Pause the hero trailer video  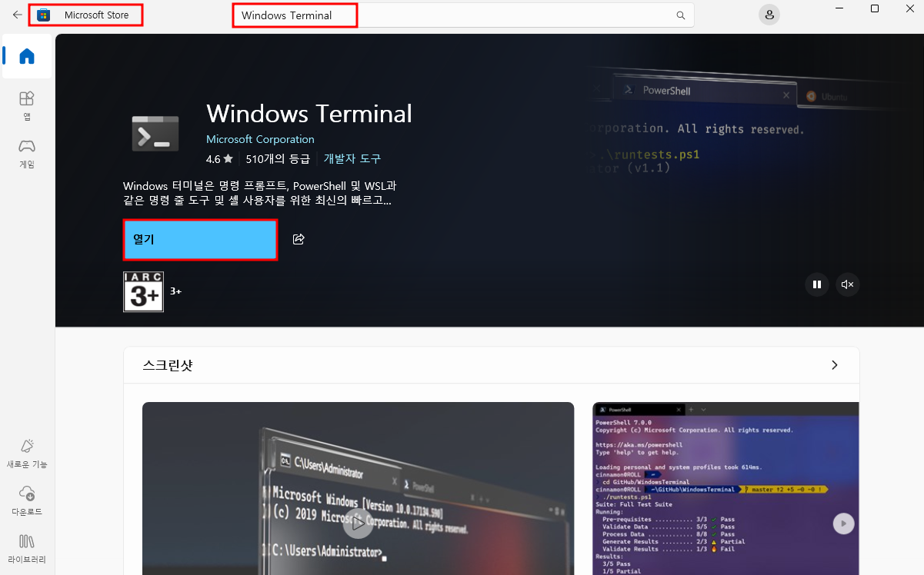tap(816, 284)
